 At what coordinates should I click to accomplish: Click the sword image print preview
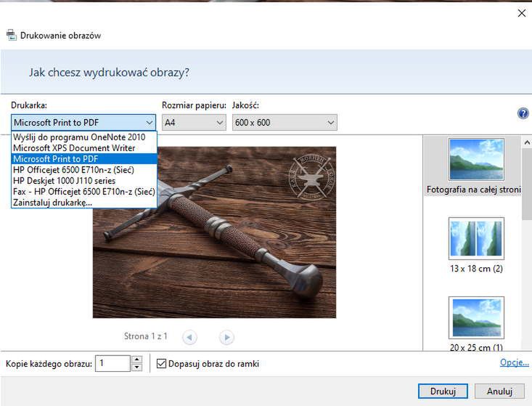(x=214, y=232)
